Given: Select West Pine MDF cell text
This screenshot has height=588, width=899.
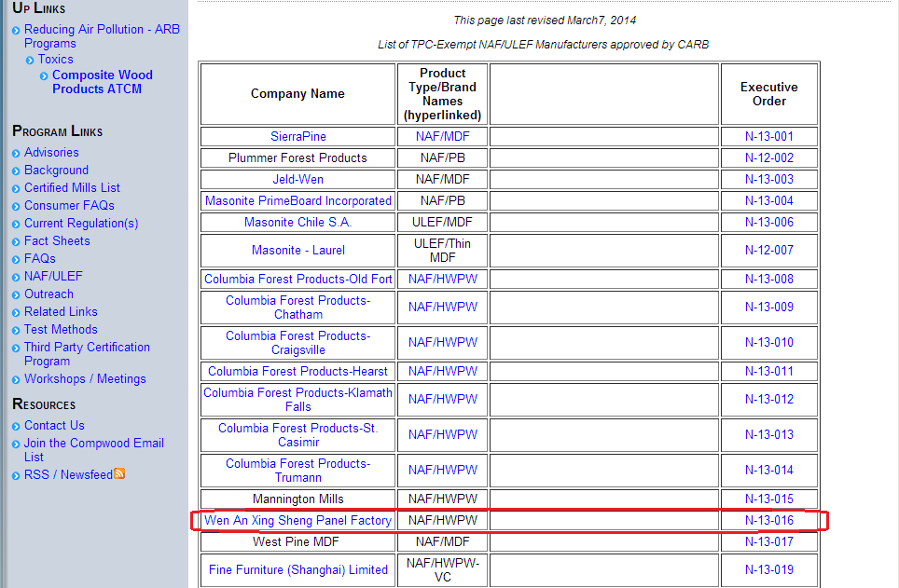Looking at the screenshot, I should tap(296, 541).
